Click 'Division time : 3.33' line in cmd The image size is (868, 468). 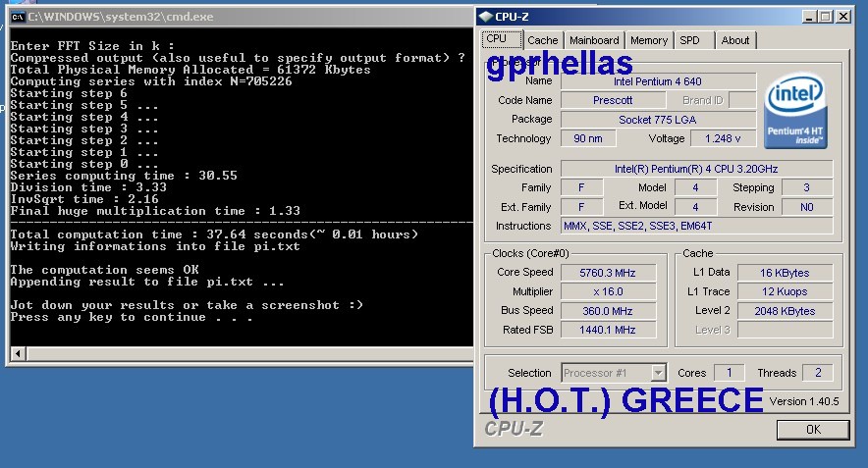(x=88, y=187)
